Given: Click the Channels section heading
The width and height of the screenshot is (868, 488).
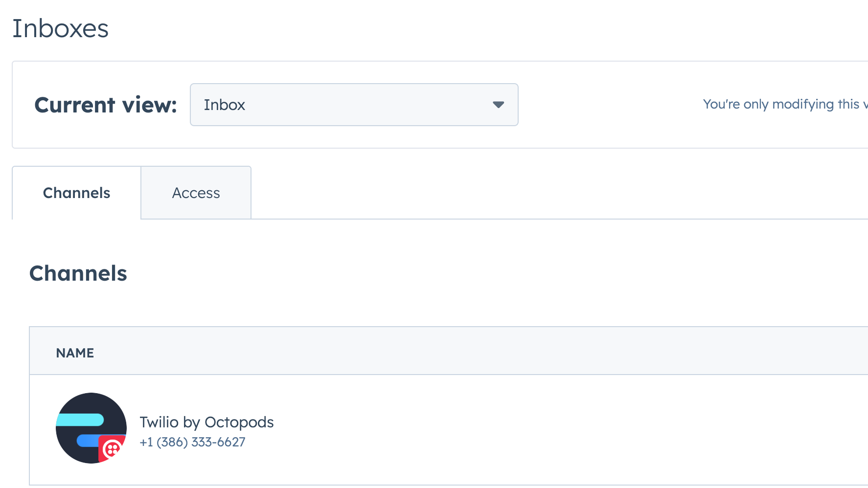Looking at the screenshot, I should (78, 273).
